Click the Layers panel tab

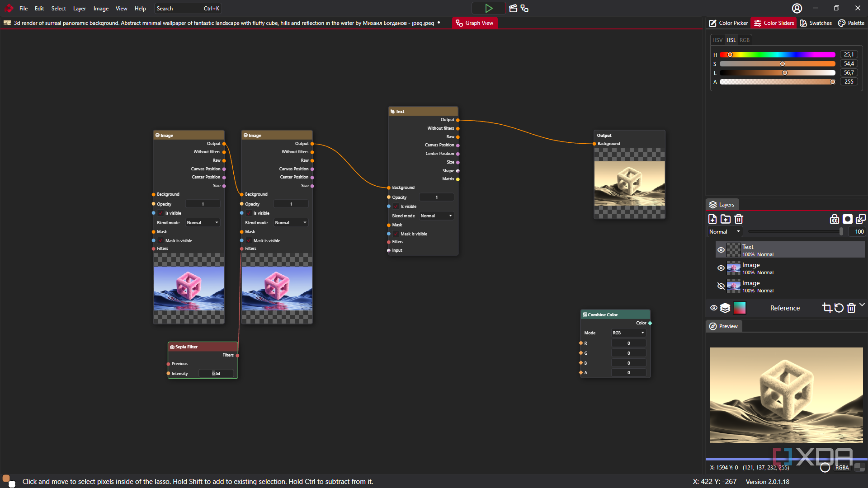click(x=722, y=205)
